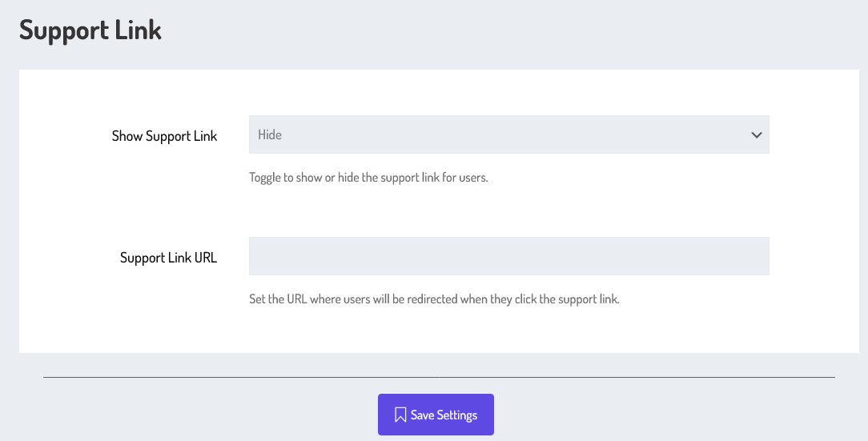The image size is (868, 441).
Task: Click the 'Toggle to show or hide' help text
Action: point(368,178)
